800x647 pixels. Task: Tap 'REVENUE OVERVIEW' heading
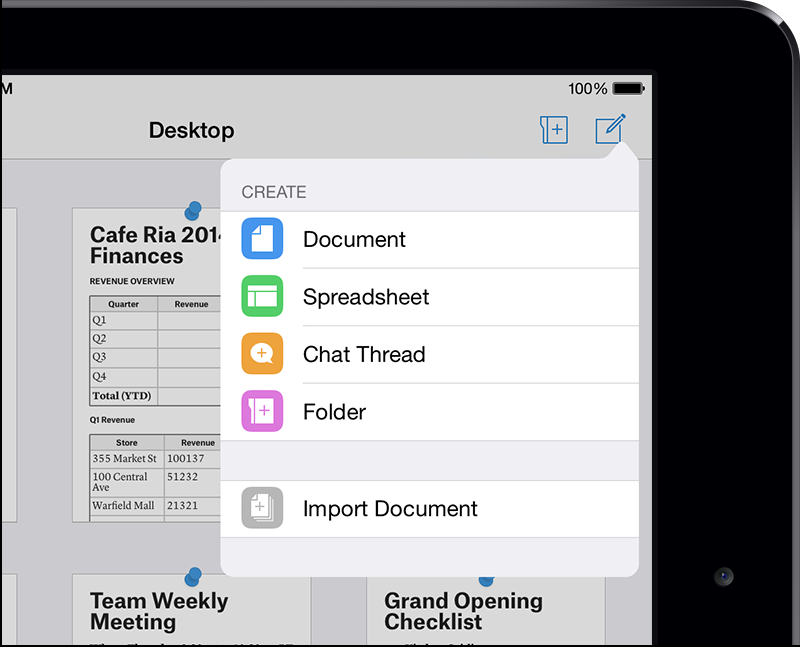(x=132, y=281)
